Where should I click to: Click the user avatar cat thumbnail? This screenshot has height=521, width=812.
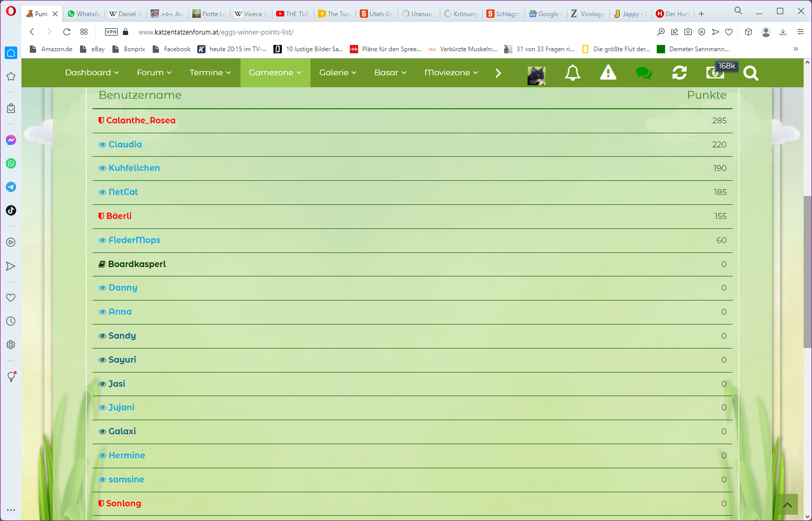tap(536, 75)
